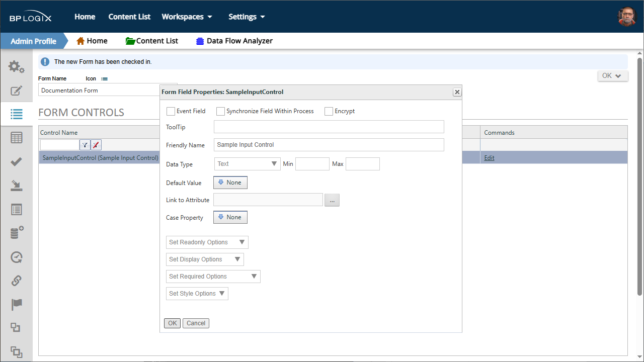Toggle Synchronize Field Within Process checkbox

point(220,111)
